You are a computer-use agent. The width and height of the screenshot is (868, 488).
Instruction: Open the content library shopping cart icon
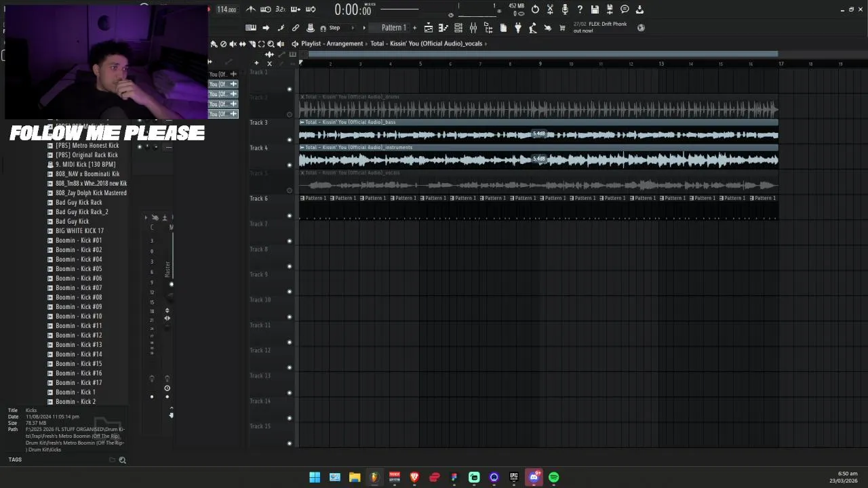coord(562,28)
